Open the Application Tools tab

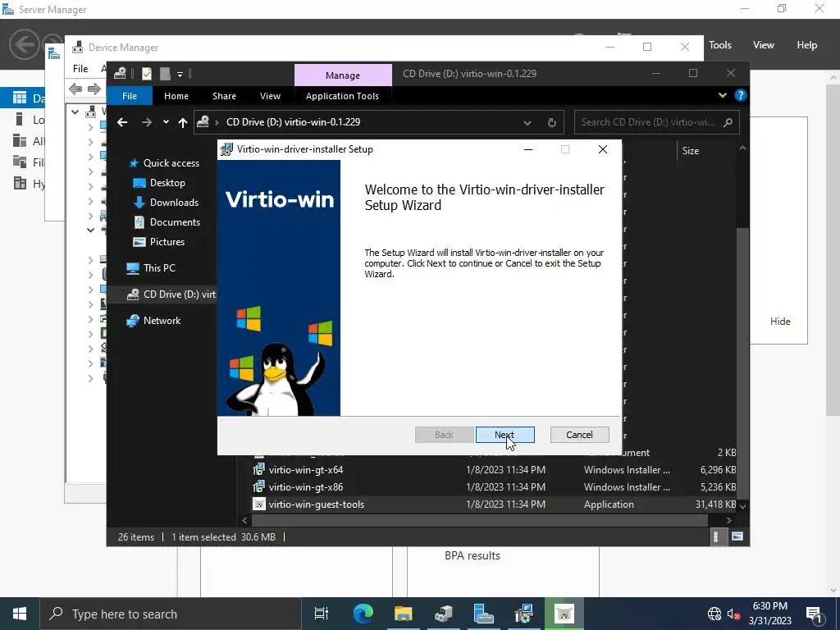click(342, 96)
